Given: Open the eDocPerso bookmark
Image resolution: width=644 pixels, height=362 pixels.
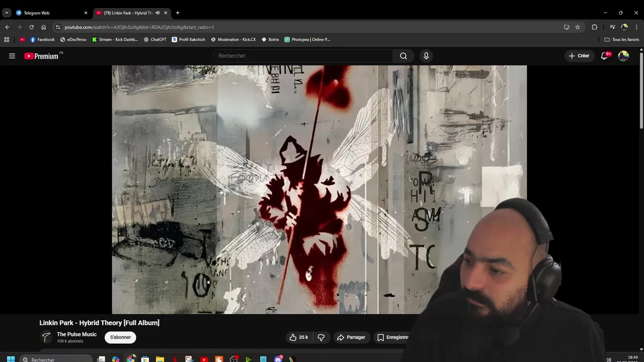Looking at the screenshot, I should click(x=73, y=39).
